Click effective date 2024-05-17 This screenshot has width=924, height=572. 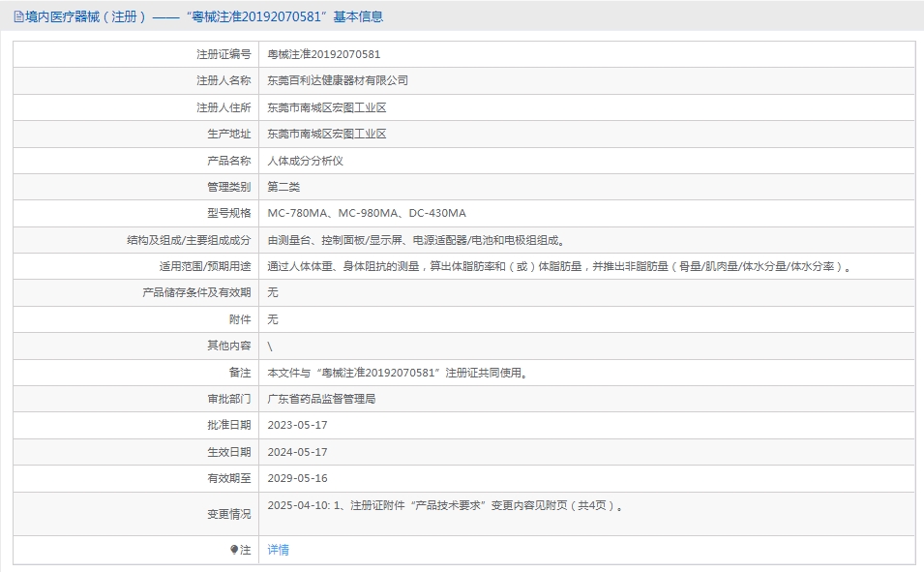[x=298, y=452]
